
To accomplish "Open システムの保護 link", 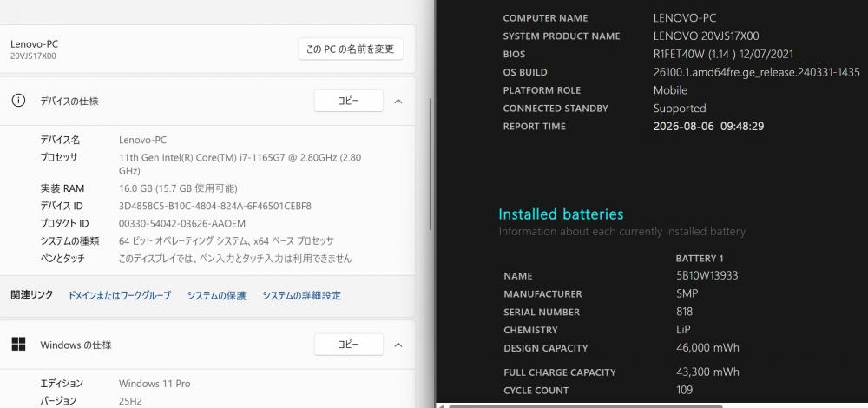I will pos(216,296).
